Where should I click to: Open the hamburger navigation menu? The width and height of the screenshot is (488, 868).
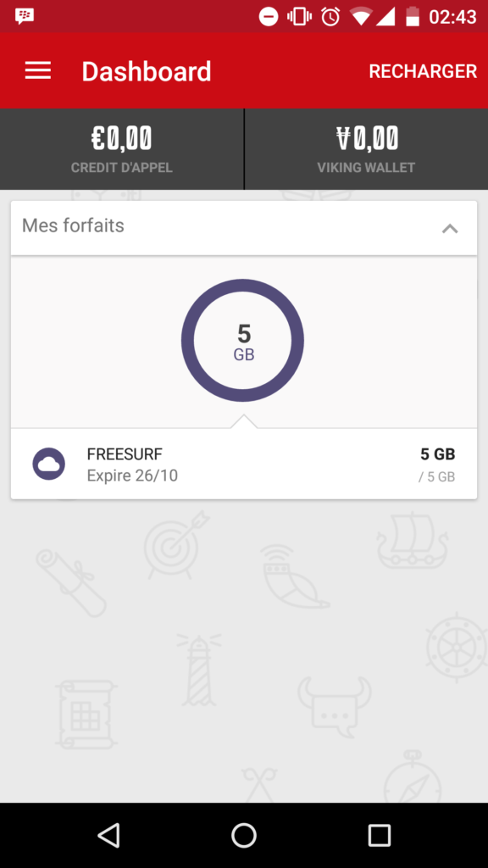click(37, 70)
